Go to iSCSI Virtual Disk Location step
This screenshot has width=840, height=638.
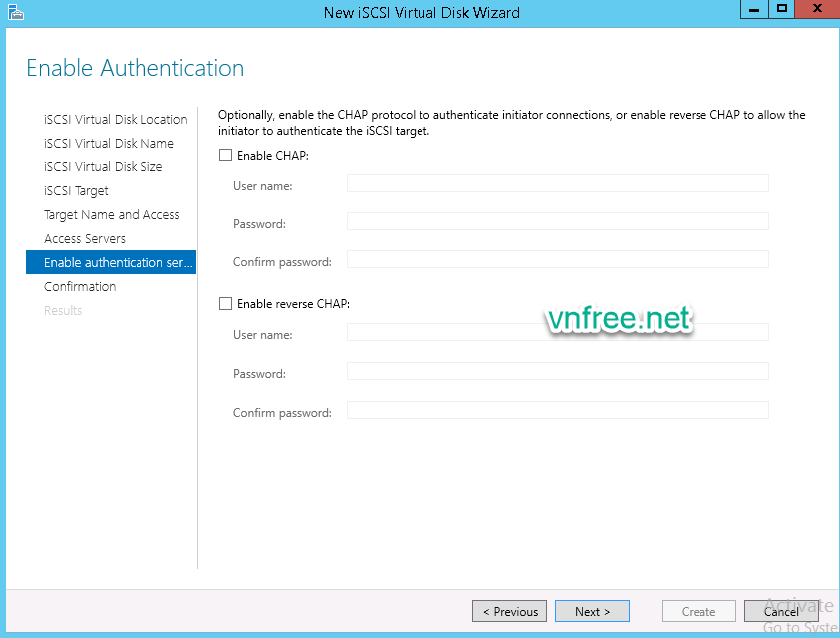[x=116, y=120]
